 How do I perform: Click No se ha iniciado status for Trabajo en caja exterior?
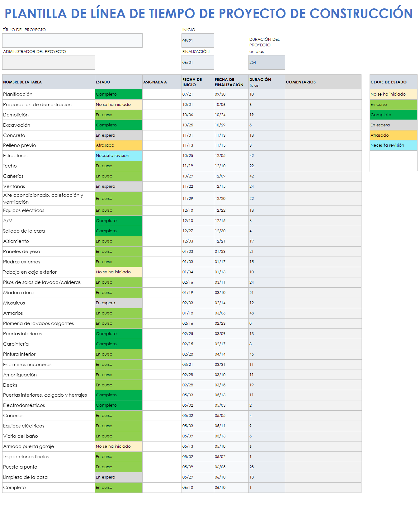point(119,272)
